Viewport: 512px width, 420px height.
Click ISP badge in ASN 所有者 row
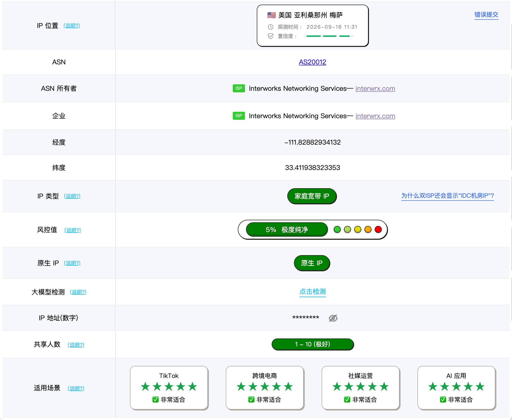(x=239, y=88)
